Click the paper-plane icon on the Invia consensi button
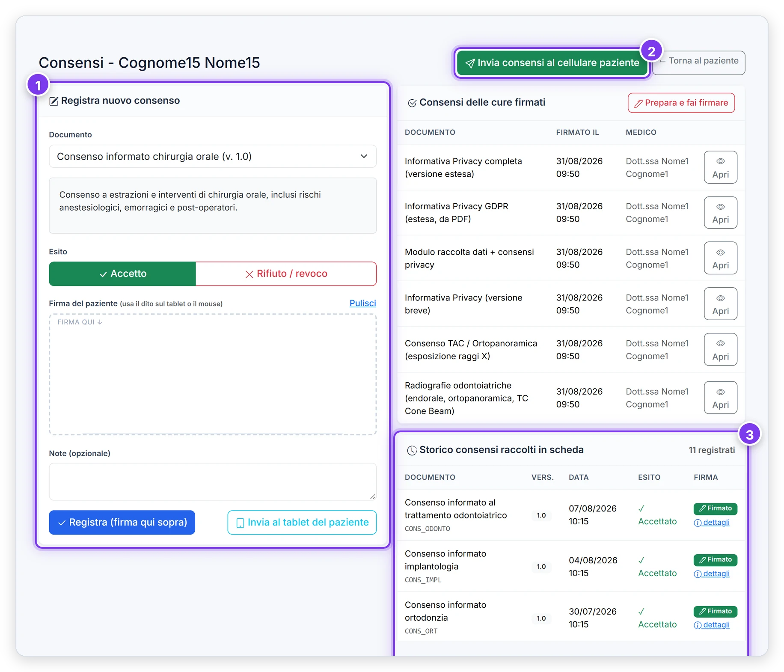The height and width of the screenshot is (672, 784). (x=470, y=63)
